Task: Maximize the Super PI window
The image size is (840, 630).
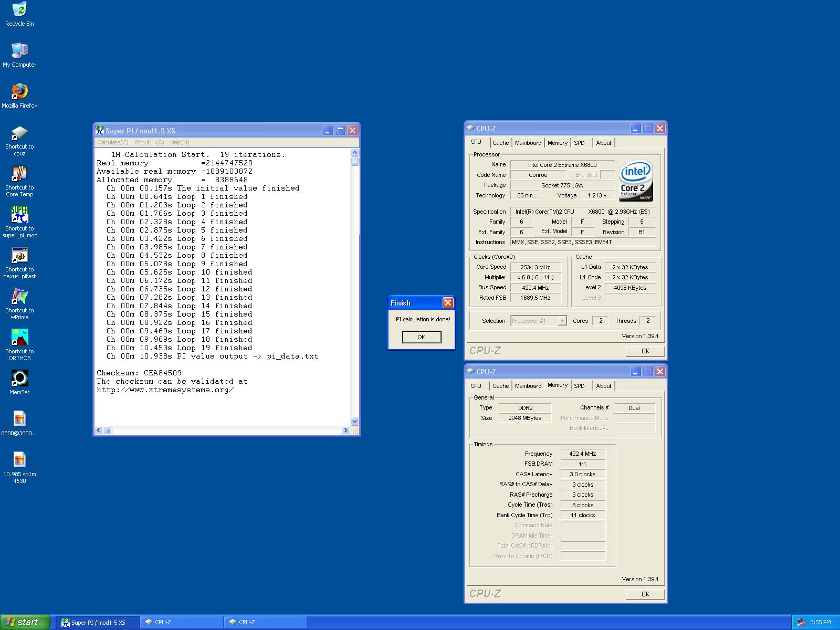Action: (340, 130)
